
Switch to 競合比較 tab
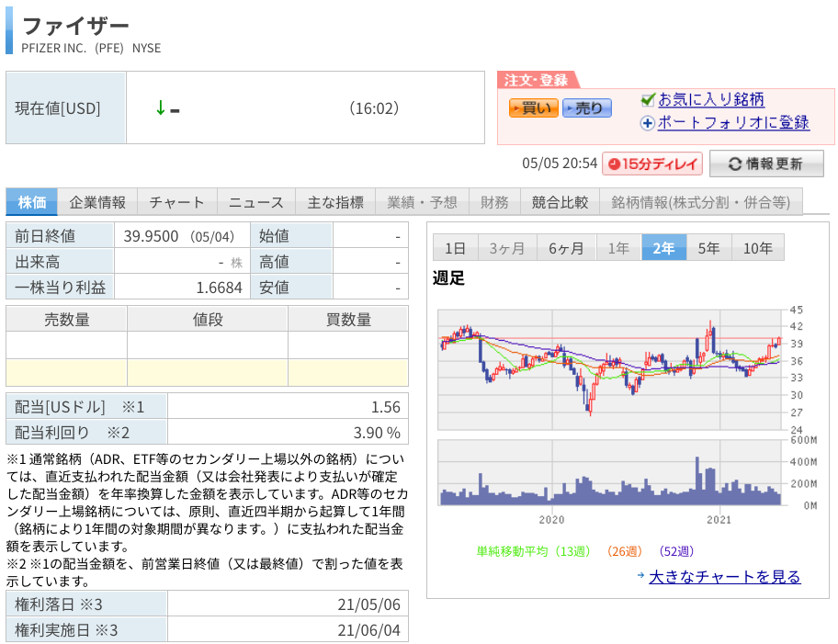(561, 202)
